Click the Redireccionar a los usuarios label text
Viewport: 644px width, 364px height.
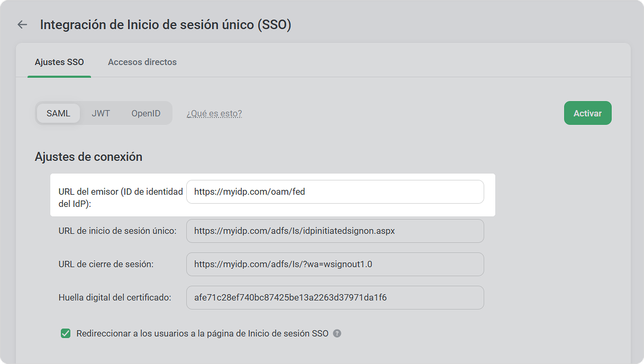tap(203, 333)
